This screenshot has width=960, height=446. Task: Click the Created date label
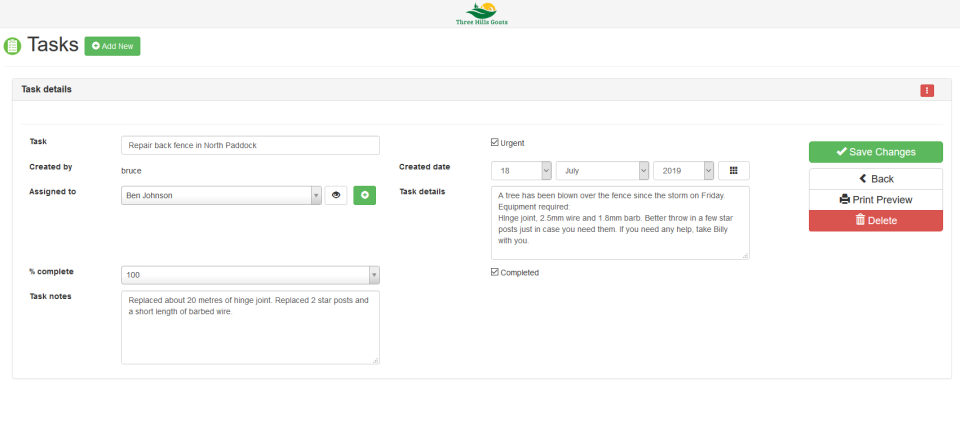(424, 167)
